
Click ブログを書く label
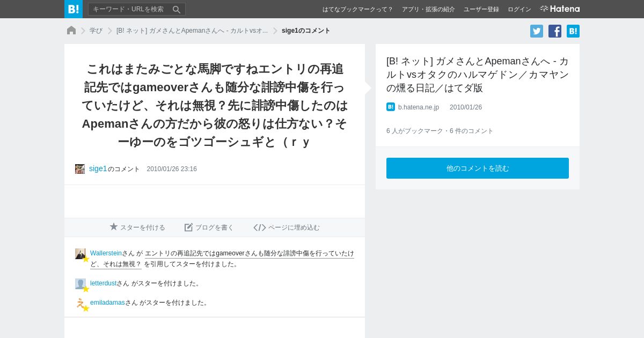pos(215,227)
